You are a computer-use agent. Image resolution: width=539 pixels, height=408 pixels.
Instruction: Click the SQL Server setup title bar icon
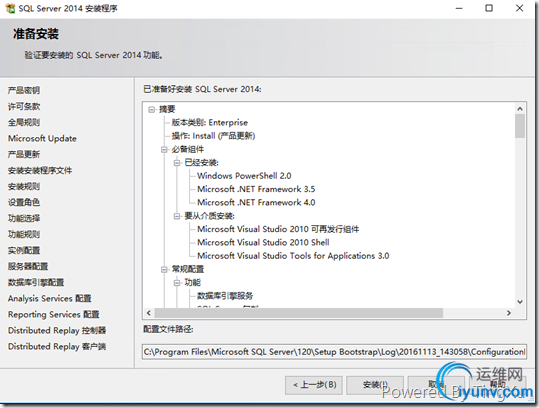click(10, 8)
